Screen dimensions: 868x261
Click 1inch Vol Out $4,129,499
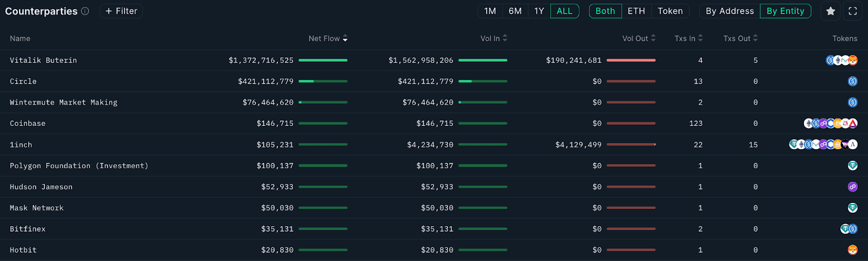578,145
